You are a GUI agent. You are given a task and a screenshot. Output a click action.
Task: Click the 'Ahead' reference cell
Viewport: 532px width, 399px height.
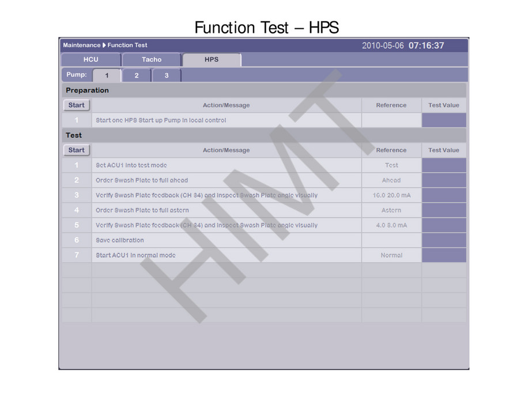[391, 180]
